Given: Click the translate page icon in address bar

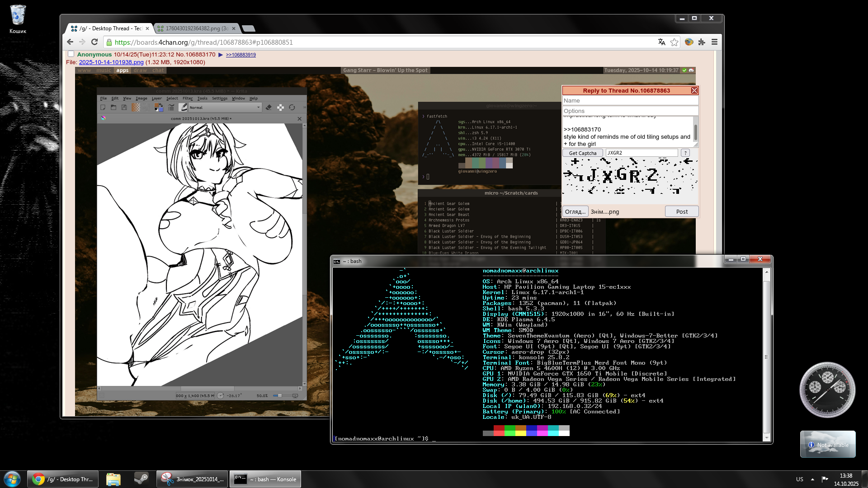Looking at the screenshot, I should click(x=661, y=42).
